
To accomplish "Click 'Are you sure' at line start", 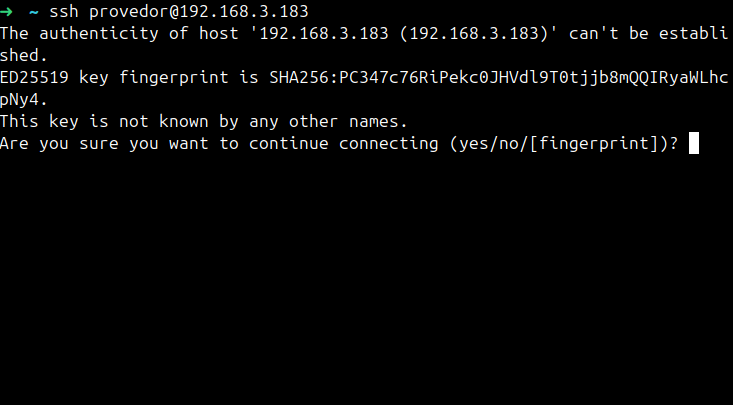I will 59,144.
